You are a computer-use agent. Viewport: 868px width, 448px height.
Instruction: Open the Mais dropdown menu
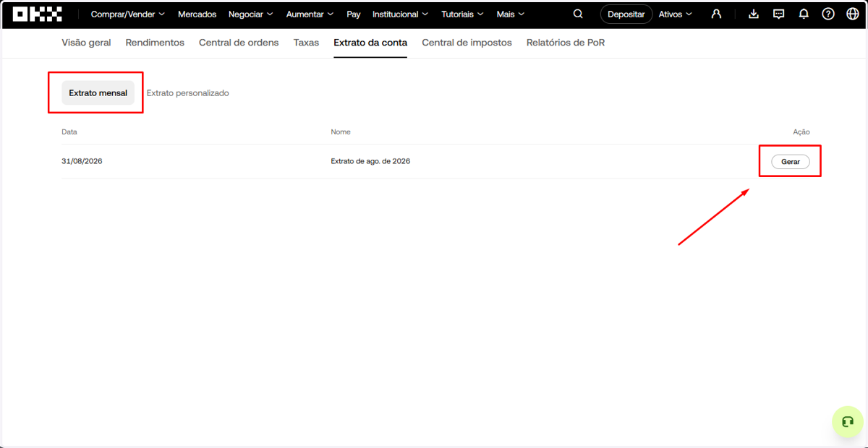pyautogui.click(x=511, y=14)
